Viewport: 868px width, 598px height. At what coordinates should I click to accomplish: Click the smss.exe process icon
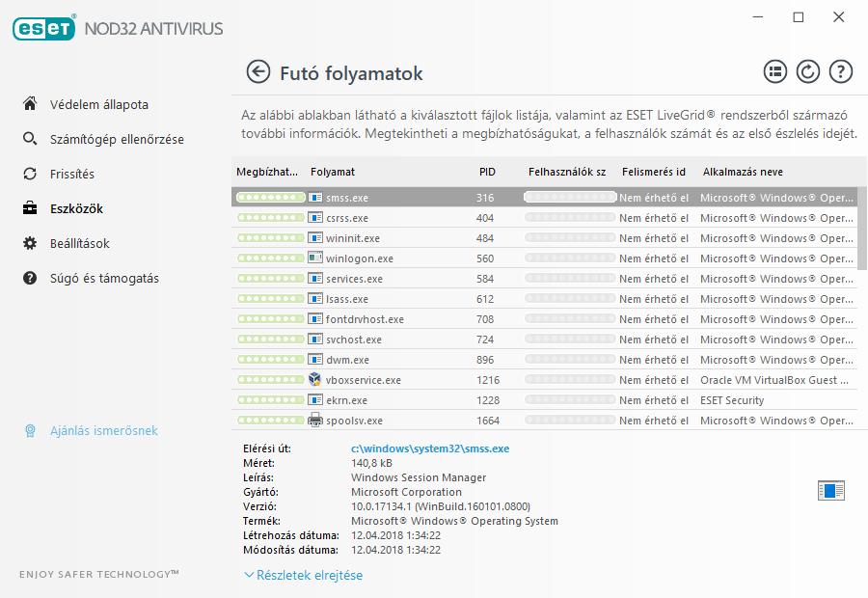click(315, 197)
